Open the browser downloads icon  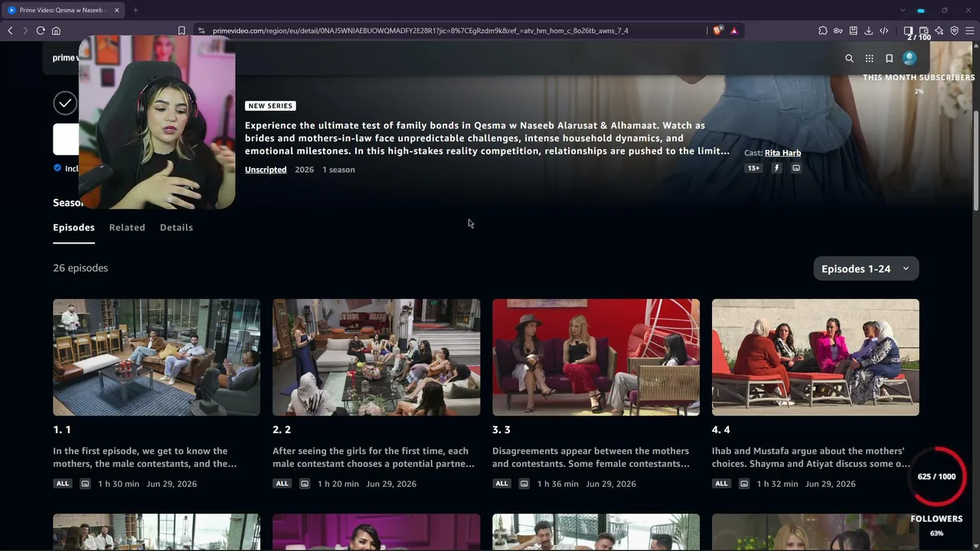tap(869, 31)
